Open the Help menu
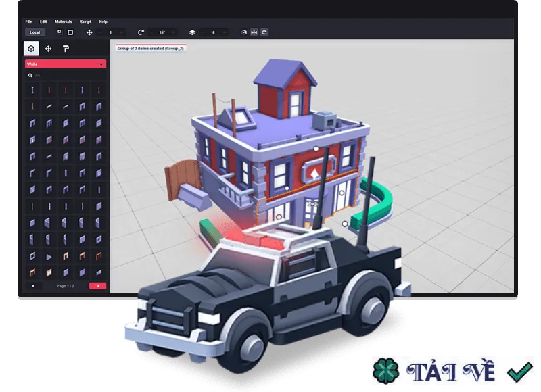 (x=103, y=22)
